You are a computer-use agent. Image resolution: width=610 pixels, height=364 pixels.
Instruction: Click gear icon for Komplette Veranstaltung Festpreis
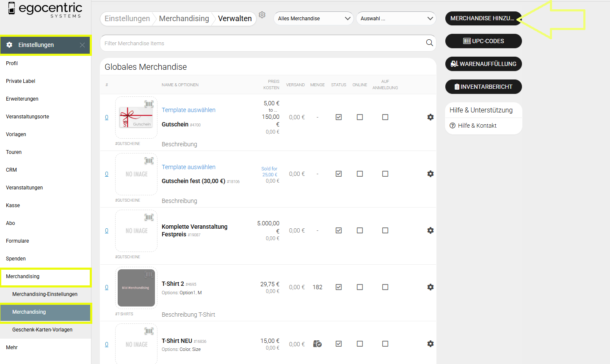430,230
